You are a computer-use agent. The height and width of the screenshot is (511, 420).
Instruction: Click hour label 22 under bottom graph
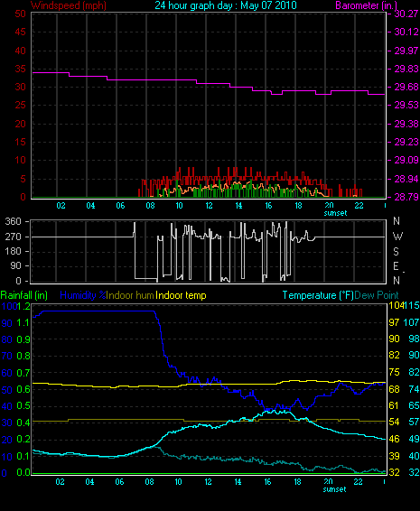359,482
